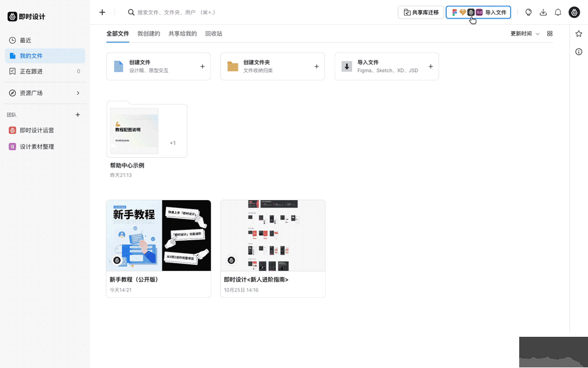
Task: Click the lightbulb help icon
Action: [x=529, y=12]
